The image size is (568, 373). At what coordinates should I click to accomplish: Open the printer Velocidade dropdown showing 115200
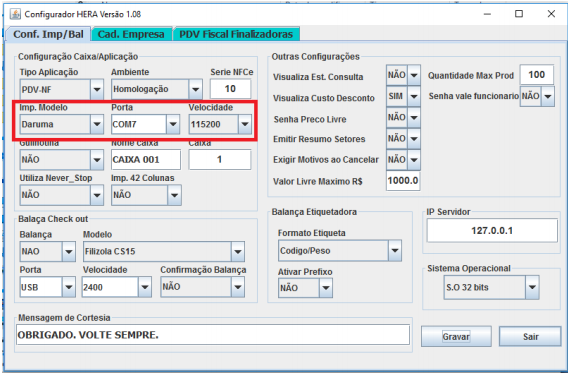220,124
